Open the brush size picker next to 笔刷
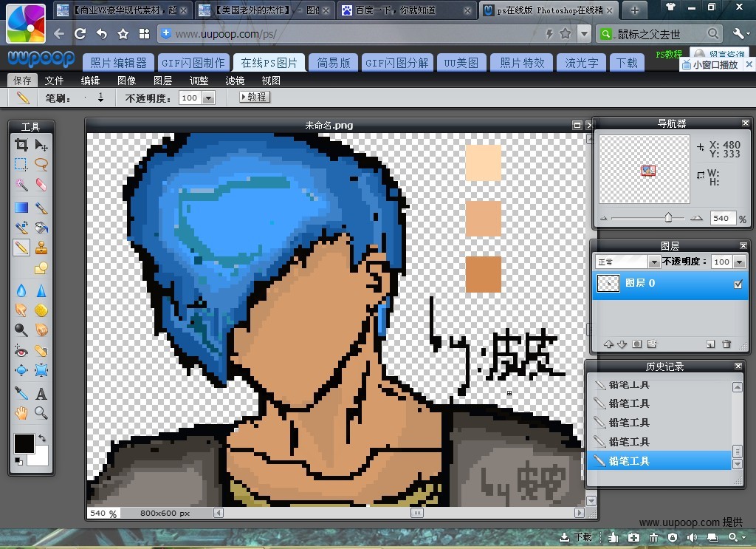This screenshot has width=756, height=549. [100, 98]
